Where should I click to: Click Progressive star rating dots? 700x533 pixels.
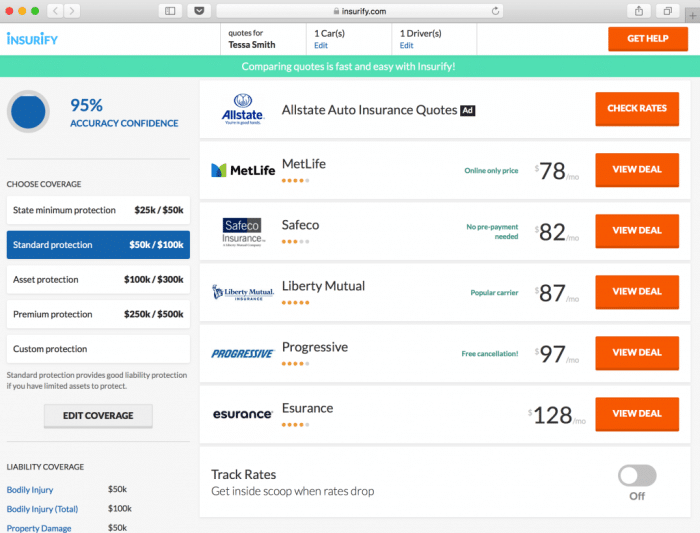(296, 363)
